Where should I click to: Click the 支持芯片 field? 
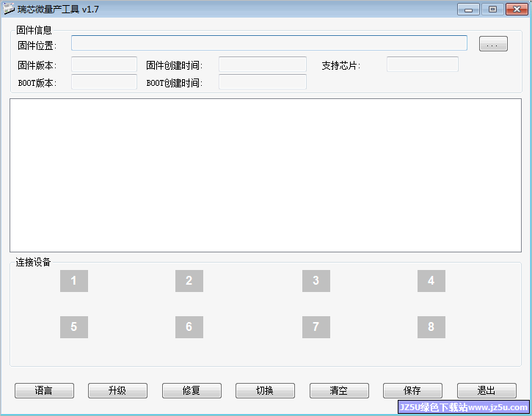[x=423, y=64]
